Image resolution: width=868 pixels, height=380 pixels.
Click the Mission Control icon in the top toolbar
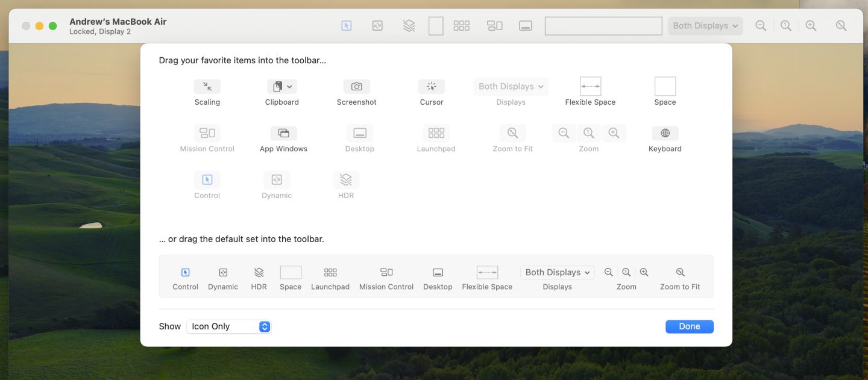pyautogui.click(x=495, y=26)
